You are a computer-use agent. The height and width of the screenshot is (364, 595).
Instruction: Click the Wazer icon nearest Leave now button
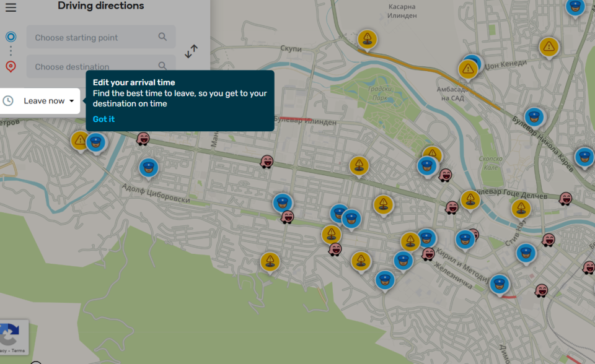143,139
